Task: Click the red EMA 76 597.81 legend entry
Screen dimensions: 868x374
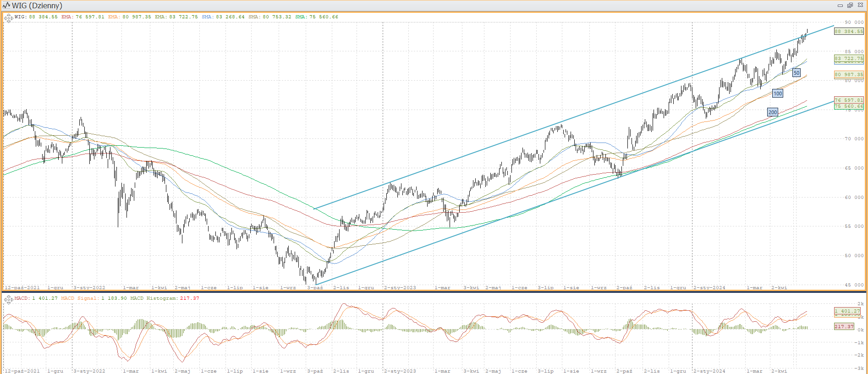Action: pyautogui.click(x=82, y=17)
